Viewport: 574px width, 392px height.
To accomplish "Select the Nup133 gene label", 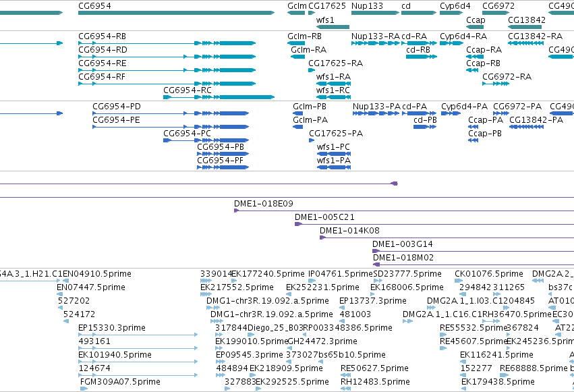I will pos(367,6).
